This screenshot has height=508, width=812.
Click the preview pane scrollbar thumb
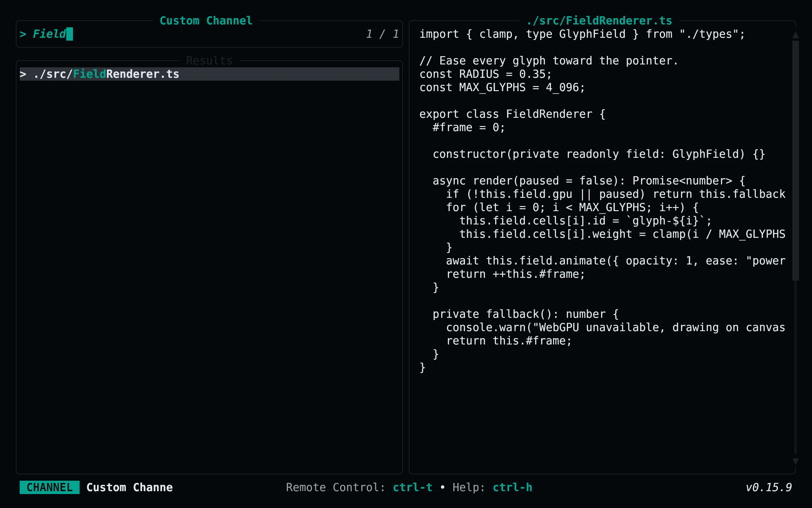click(795, 161)
